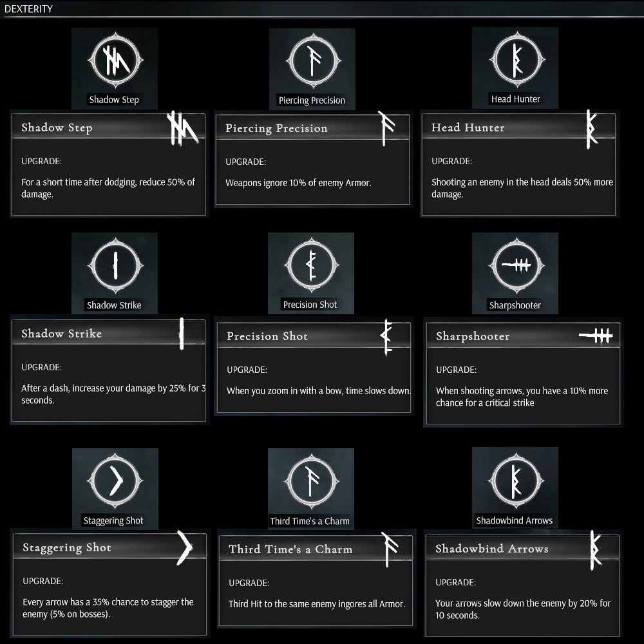This screenshot has height=644, width=644.
Task: Select the Shadow Strike upgrade card title
Action: pos(61,334)
